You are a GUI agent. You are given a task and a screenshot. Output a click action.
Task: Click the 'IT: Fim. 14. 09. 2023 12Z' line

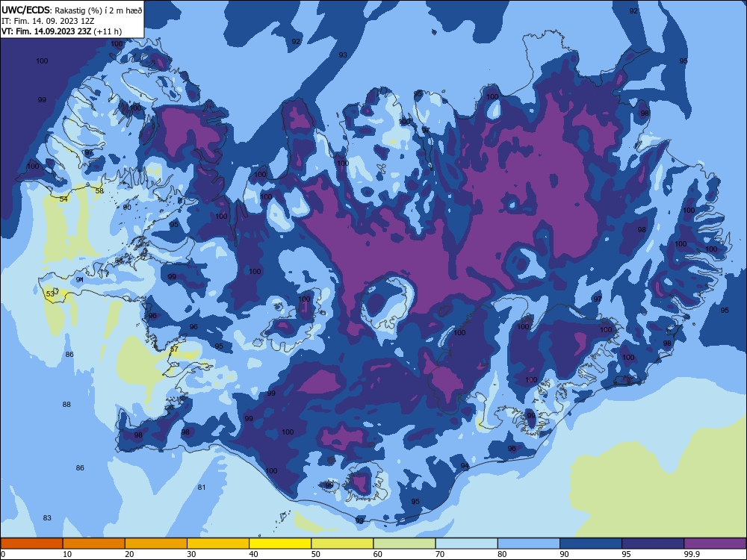pyautogui.click(x=48, y=21)
